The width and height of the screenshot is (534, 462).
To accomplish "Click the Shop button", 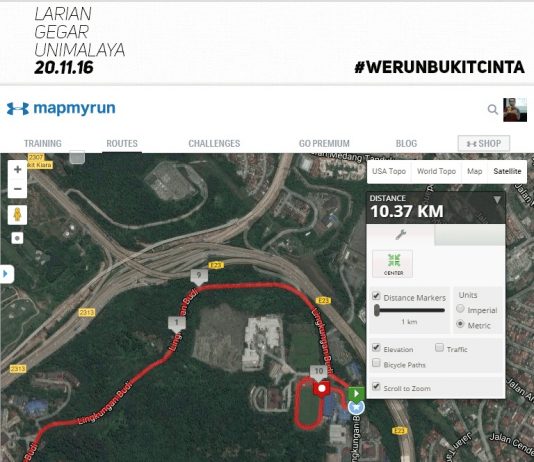I will [484, 143].
